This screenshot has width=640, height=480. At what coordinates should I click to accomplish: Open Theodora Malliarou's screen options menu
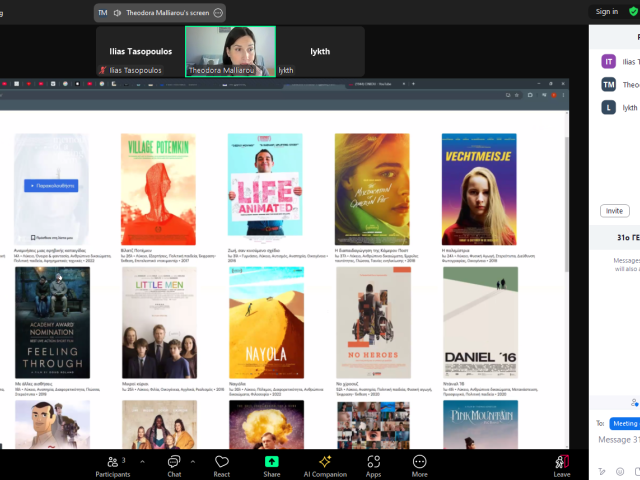click(x=218, y=13)
